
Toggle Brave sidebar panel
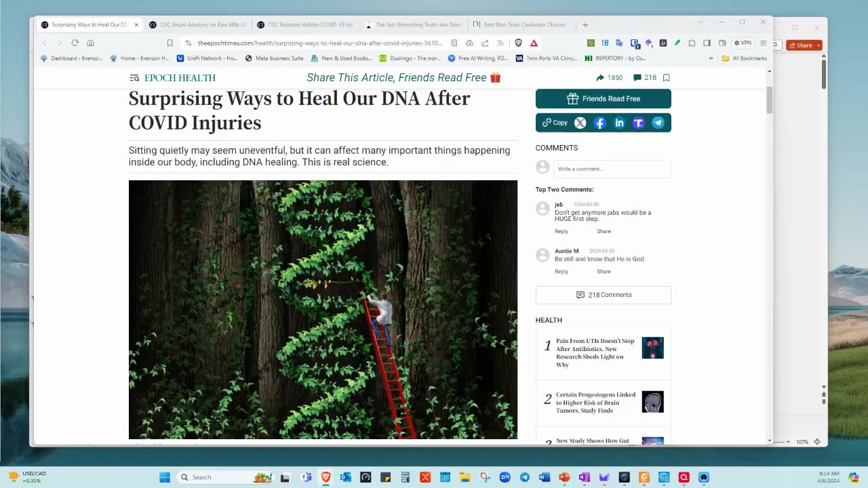click(707, 43)
